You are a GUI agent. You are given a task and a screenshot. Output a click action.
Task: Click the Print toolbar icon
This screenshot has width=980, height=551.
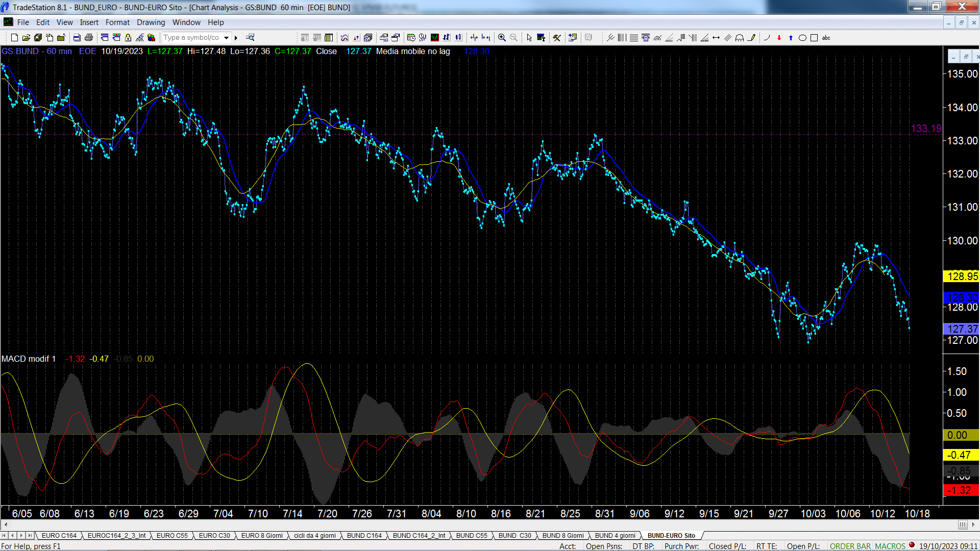[88, 38]
